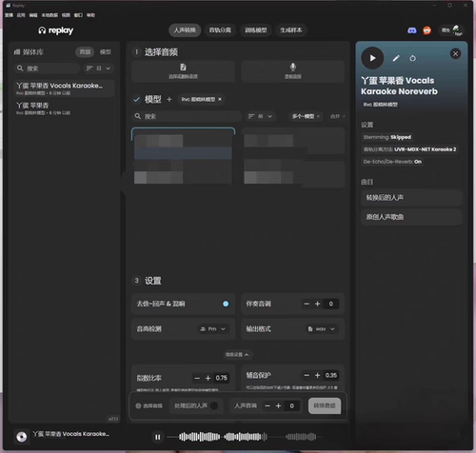Image resolution: width=476 pixels, height=453 pixels.
Task: Select the '丫蛋 苹果香 Vocals Karaoke...' library item
Action: tap(65, 89)
